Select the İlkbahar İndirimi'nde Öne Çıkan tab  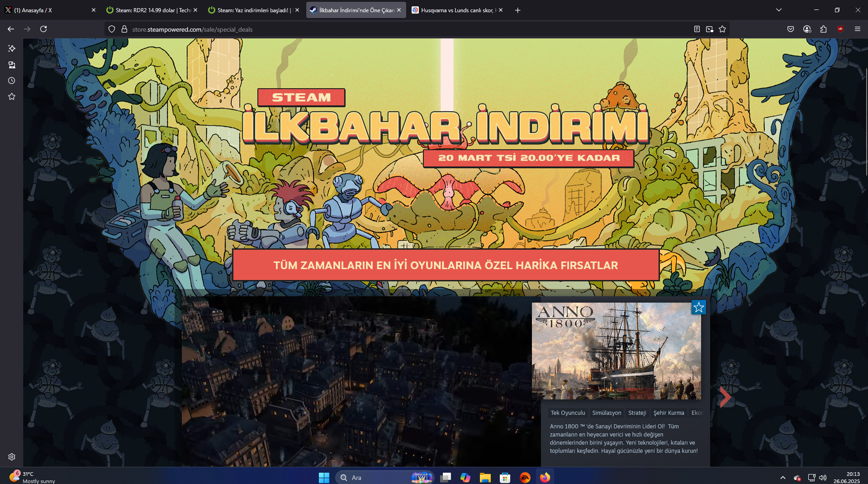[356, 10]
